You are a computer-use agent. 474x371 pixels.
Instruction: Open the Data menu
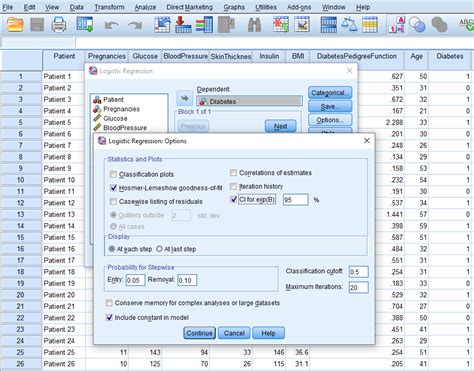pos(76,7)
